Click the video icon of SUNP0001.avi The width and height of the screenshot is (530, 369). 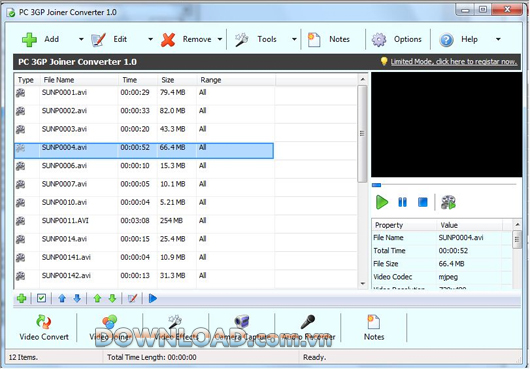click(21, 93)
